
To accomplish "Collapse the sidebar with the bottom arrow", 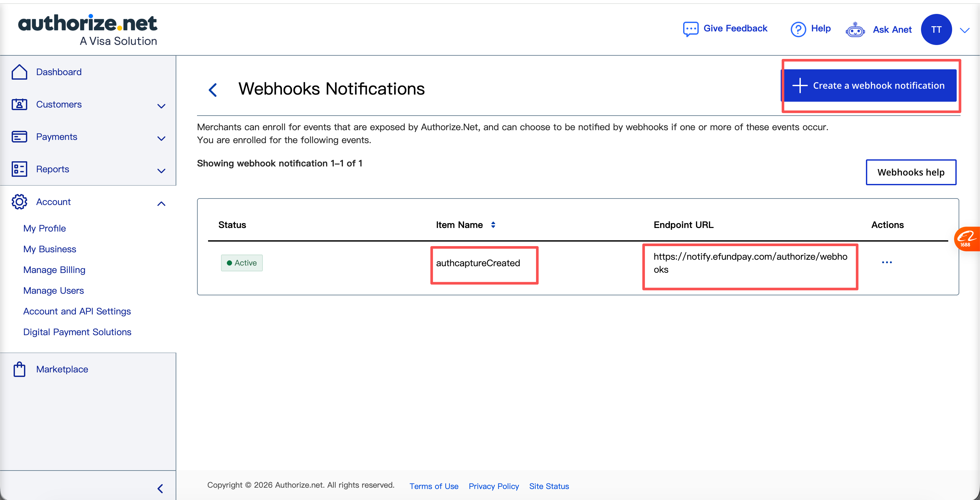I will pyautogui.click(x=160, y=488).
